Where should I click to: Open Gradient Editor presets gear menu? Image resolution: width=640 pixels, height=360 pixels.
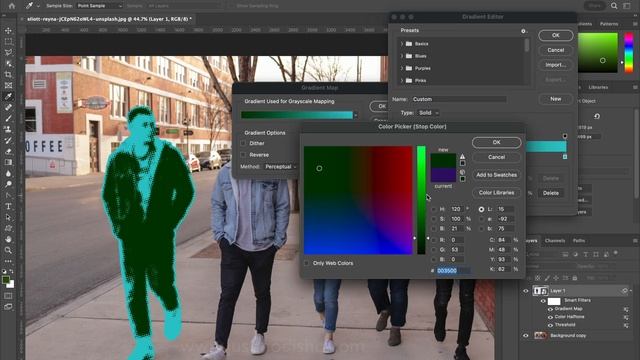(x=523, y=31)
